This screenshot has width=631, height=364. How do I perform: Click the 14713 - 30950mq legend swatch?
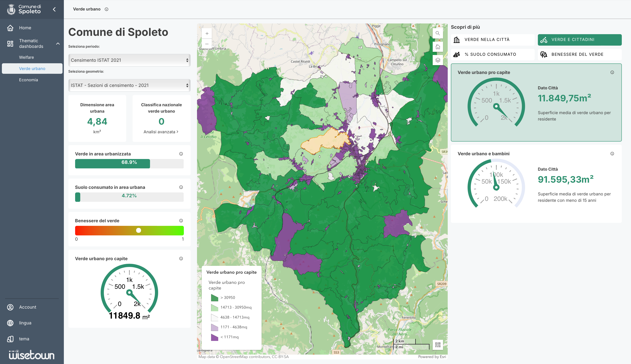tap(215, 307)
